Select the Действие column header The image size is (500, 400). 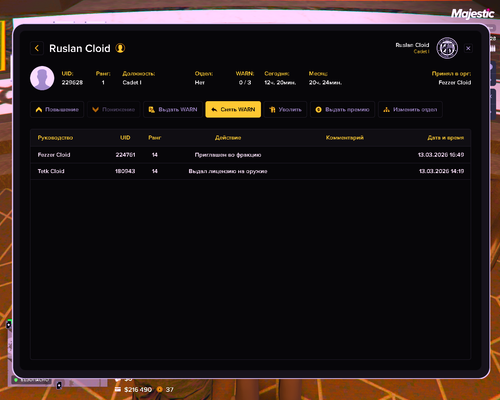click(228, 138)
